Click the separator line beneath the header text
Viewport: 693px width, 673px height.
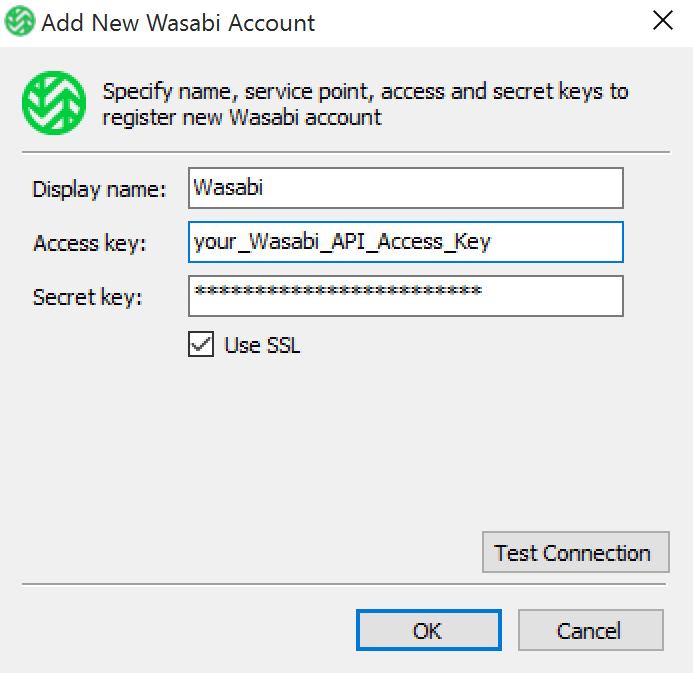(x=345, y=152)
